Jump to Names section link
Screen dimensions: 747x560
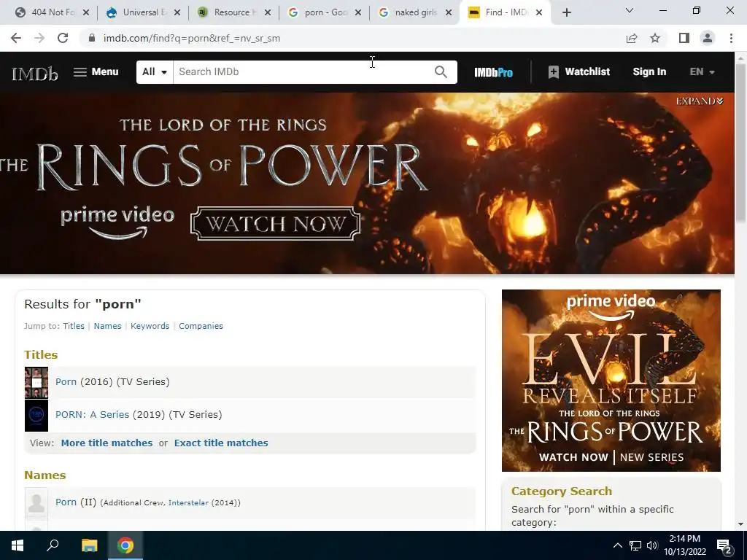pos(107,326)
